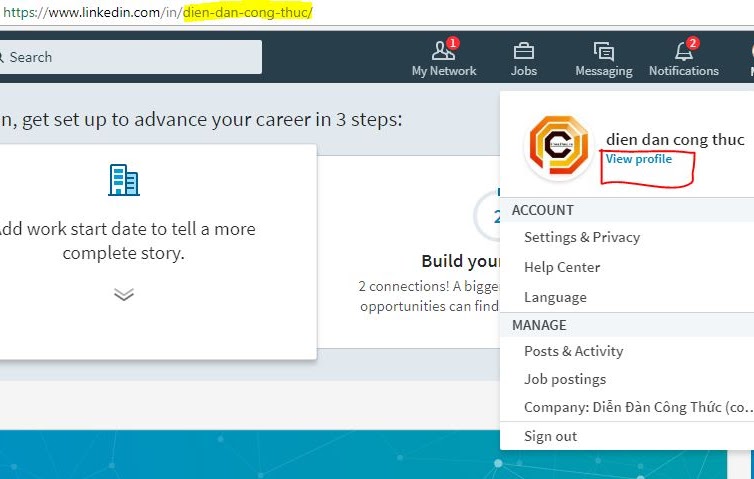
Task: Click the Search input field
Action: click(130, 57)
